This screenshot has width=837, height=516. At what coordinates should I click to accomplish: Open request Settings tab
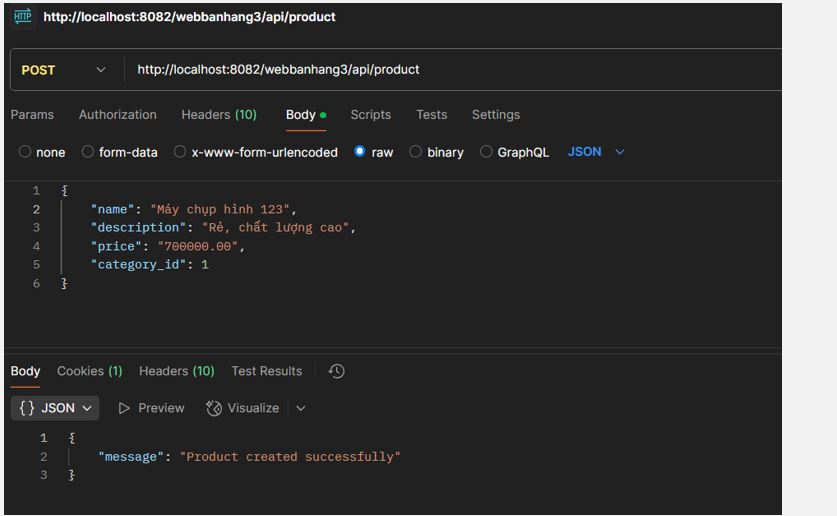(x=495, y=115)
